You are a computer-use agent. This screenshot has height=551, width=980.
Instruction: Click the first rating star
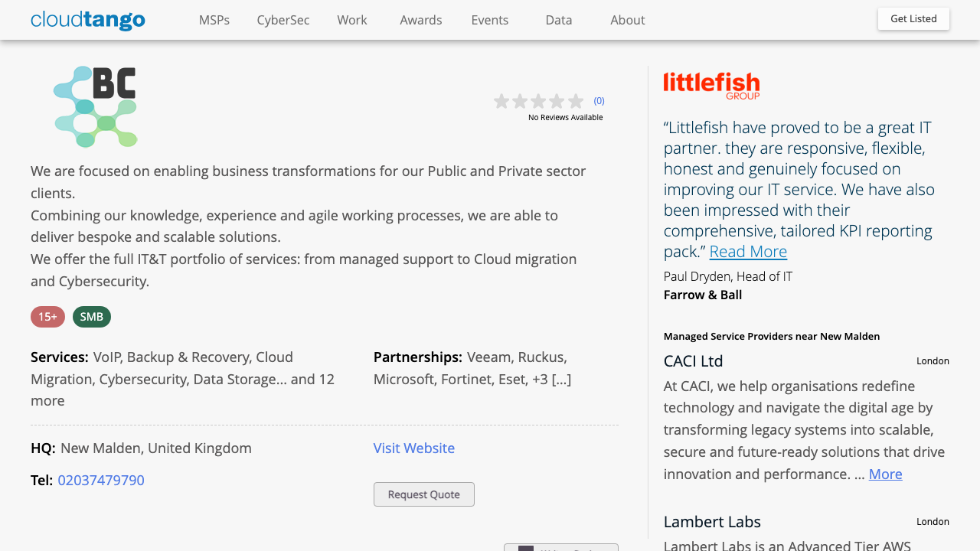(501, 101)
